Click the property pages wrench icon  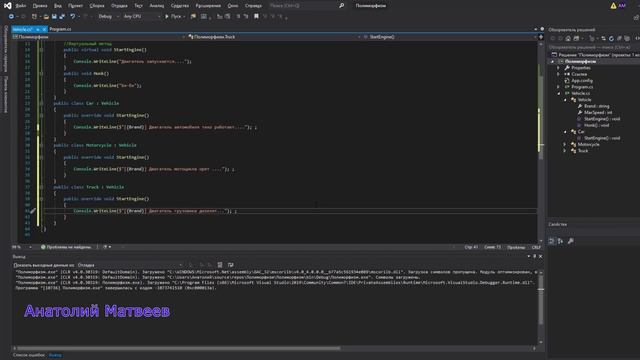[571, 241]
